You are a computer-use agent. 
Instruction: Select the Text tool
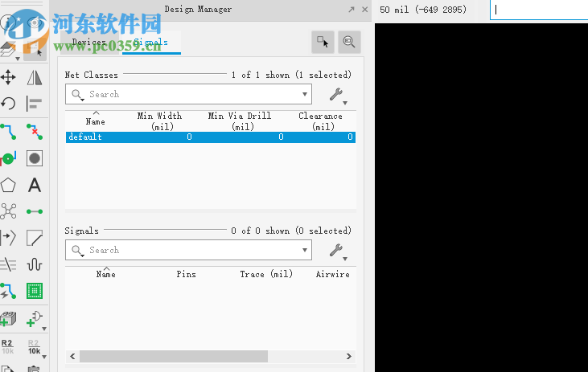35,185
